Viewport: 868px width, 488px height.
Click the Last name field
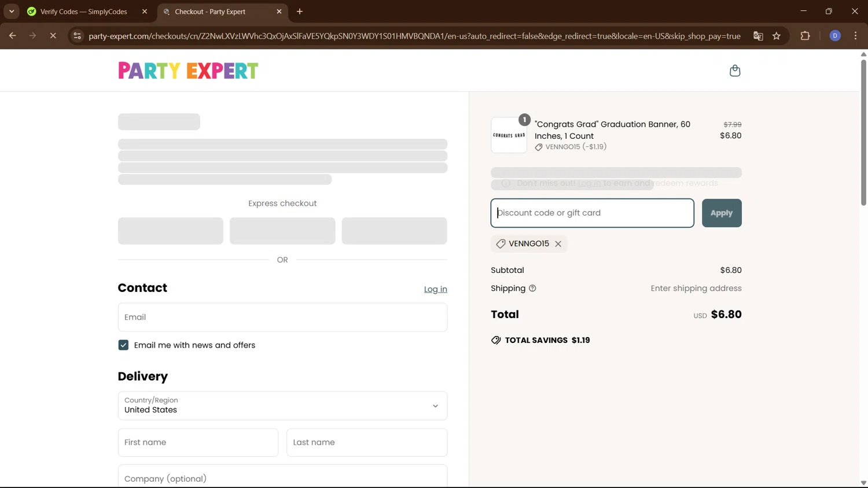pyautogui.click(x=367, y=442)
